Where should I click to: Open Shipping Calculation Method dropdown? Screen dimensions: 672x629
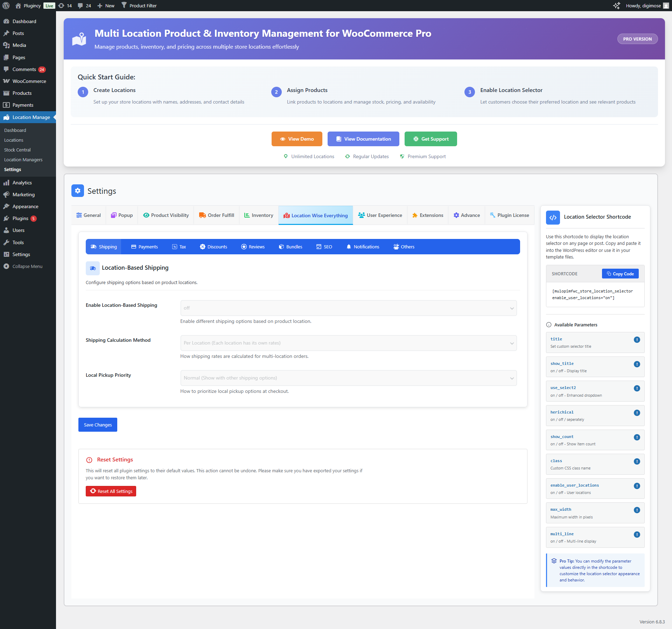coord(348,343)
